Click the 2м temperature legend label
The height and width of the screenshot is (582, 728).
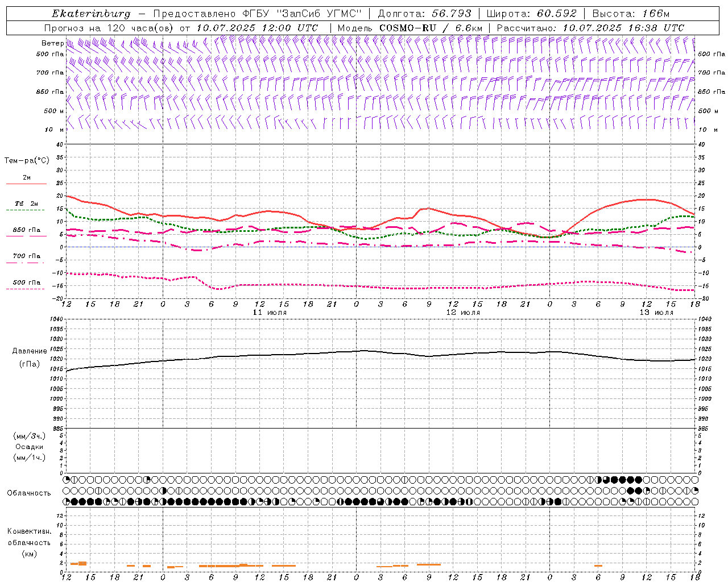coord(27,178)
